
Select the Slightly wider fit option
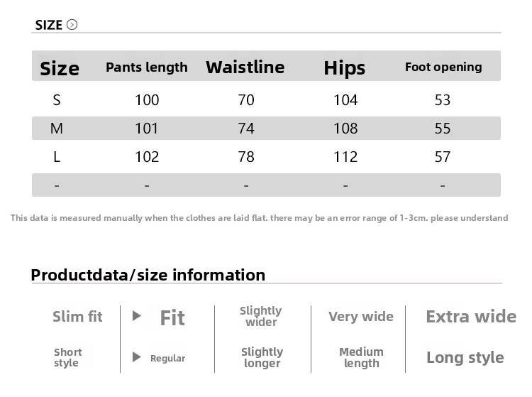(261, 316)
